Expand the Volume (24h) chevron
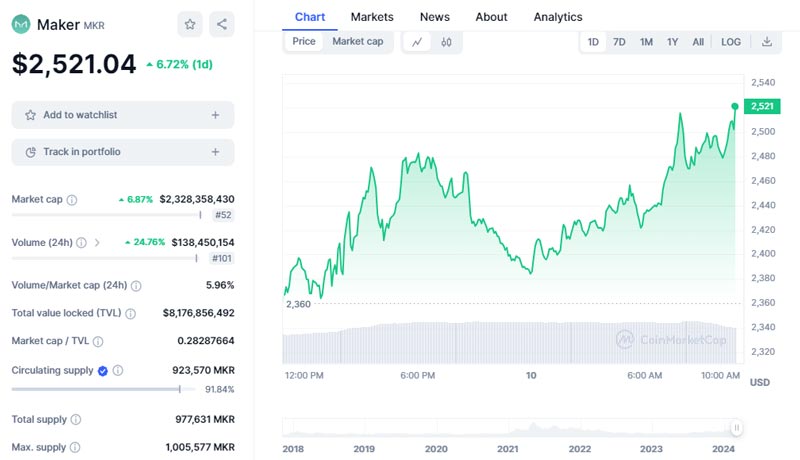Viewport: 800px width, 460px height. click(97, 243)
